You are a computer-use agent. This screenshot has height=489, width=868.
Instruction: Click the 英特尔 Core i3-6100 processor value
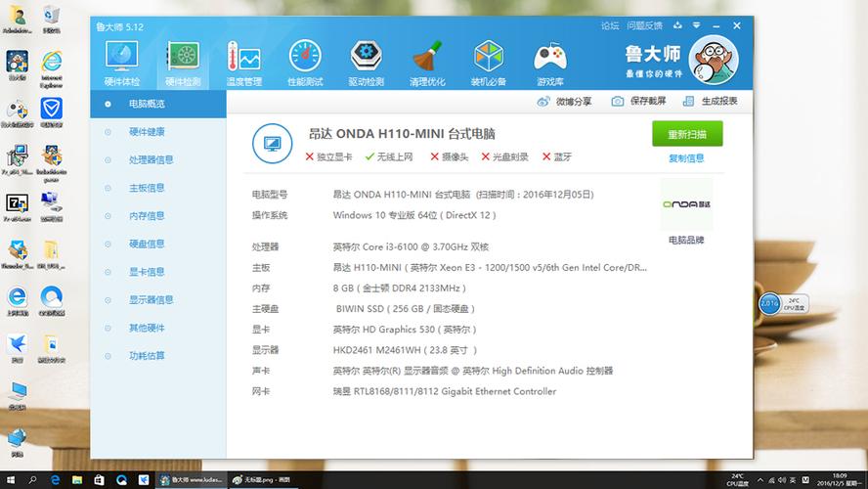(x=411, y=247)
